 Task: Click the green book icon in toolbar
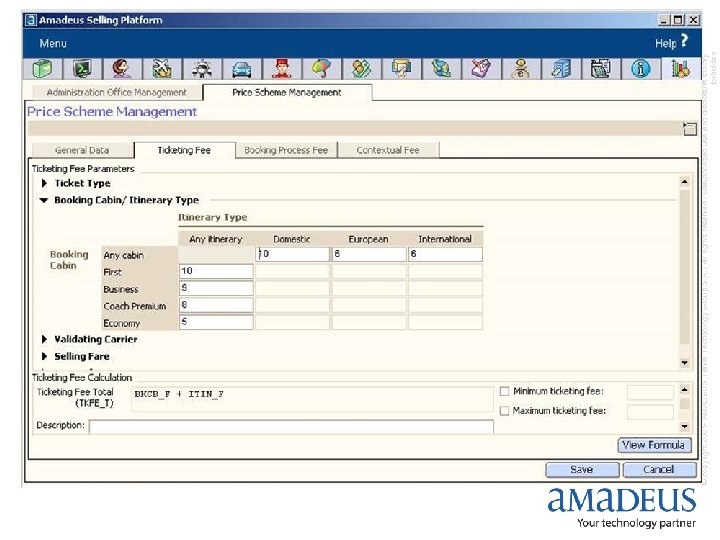(x=42, y=69)
